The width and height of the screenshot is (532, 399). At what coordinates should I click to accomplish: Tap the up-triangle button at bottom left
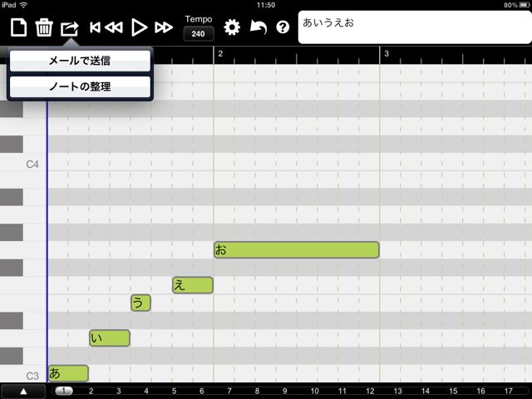[23, 392]
